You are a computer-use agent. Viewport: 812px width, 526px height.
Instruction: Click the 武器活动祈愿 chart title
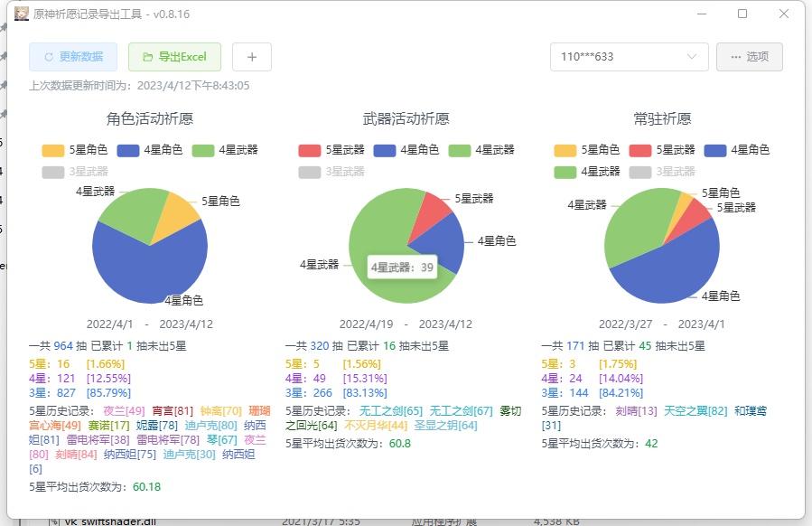click(x=406, y=119)
